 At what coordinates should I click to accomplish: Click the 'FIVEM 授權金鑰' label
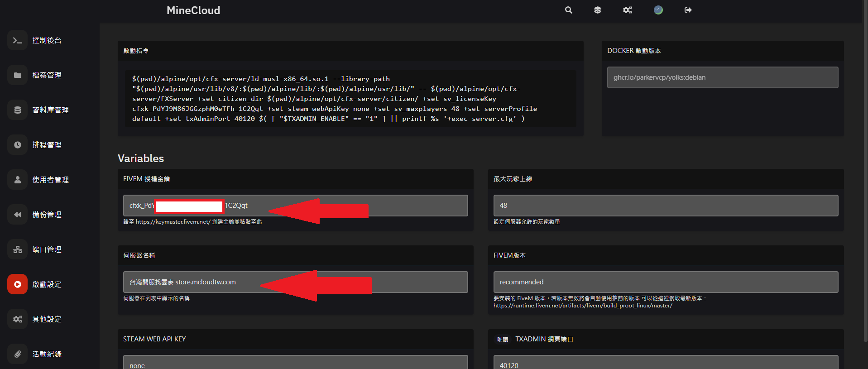click(x=146, y=179)
